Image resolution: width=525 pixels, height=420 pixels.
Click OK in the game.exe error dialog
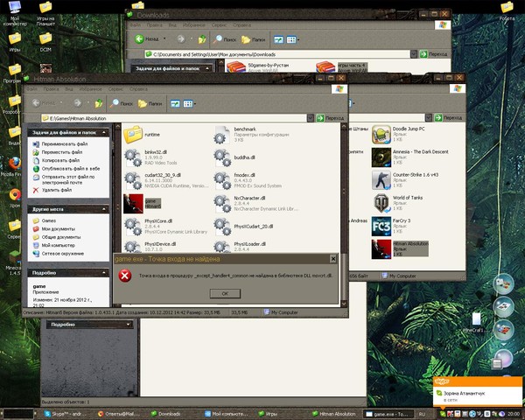[x=225, y=293]
